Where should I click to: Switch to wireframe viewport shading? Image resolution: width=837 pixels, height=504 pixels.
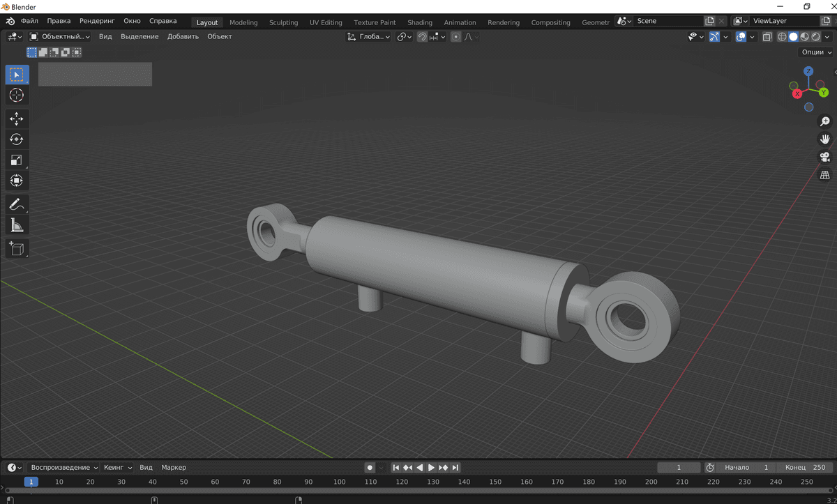(782, 36)
